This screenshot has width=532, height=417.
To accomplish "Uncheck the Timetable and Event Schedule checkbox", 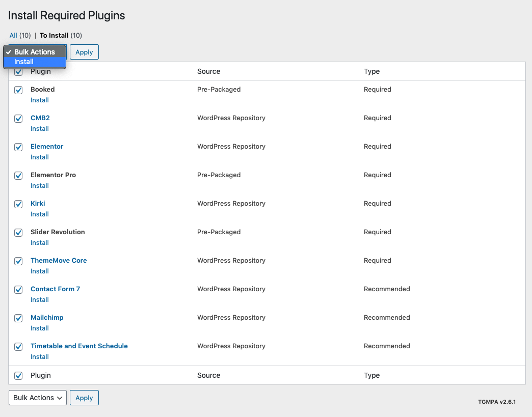I will click(18, 346).
